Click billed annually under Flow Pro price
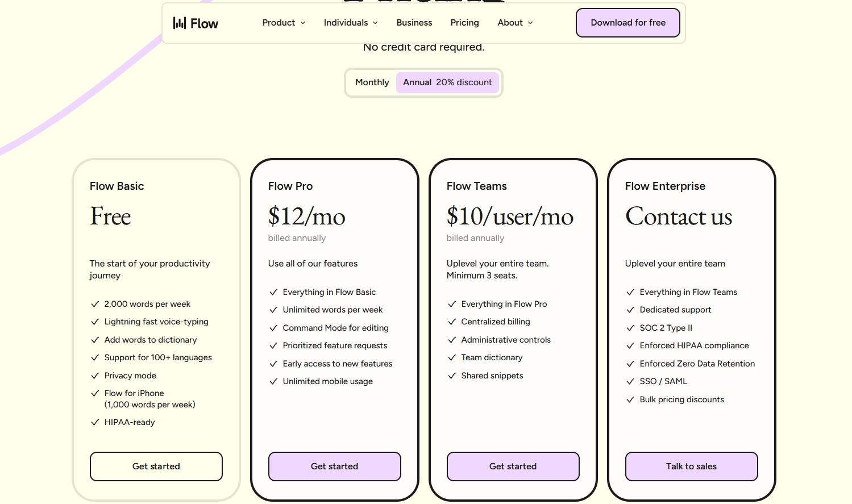The height and width of the screenshot is (504, 852). pos(297,238)
